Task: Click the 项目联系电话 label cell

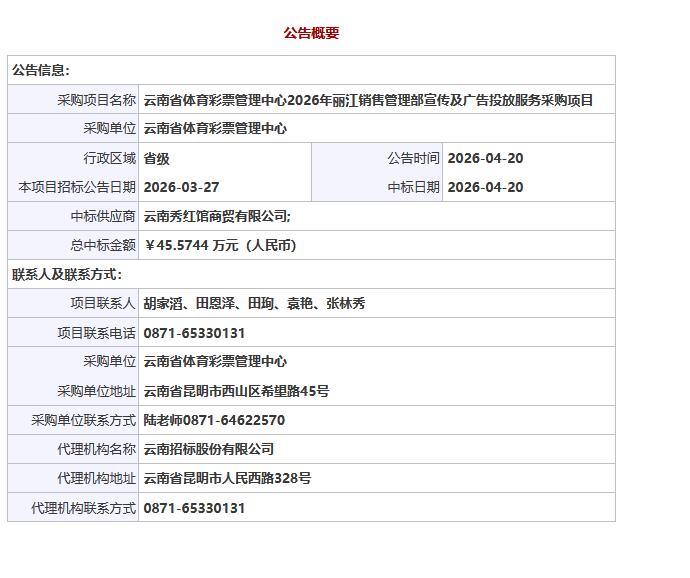Action: pyautogui.click(x=96, y=333)
